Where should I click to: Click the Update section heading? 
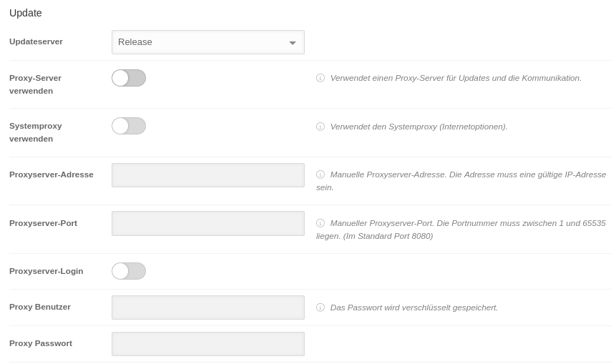point(26,13)
